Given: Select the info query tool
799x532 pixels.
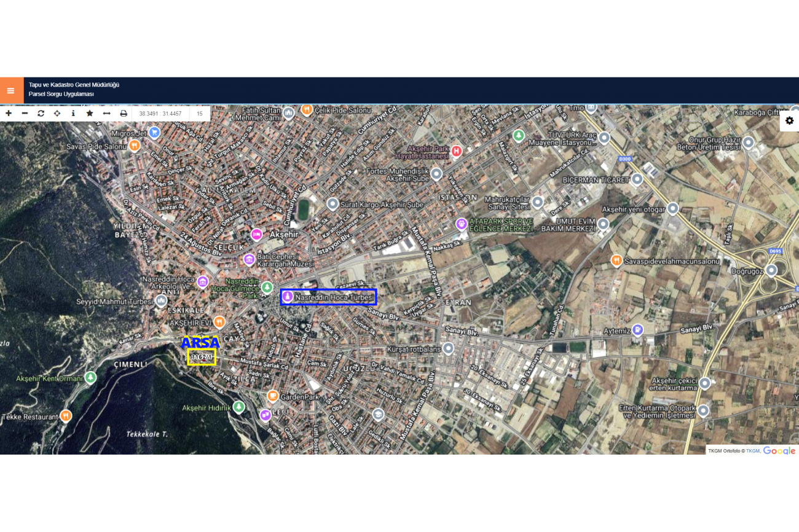Looking at the screenshot, I should click(73, 114).
